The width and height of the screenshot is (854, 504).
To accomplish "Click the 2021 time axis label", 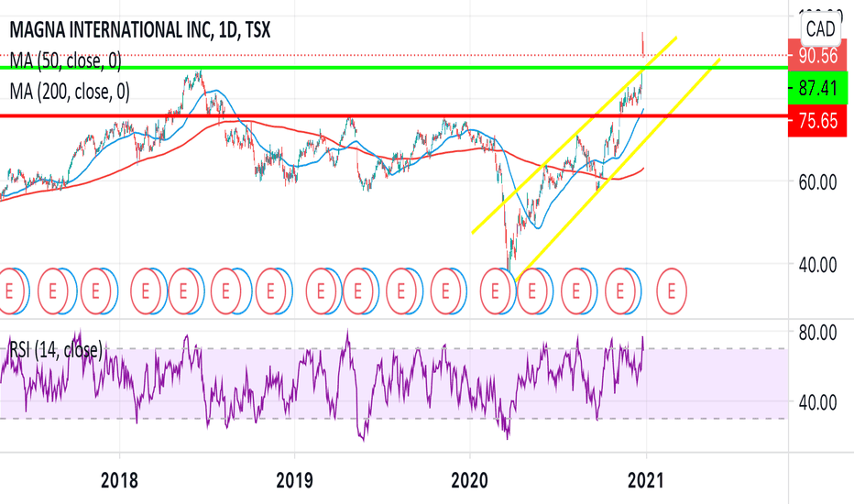I will [x=646, y=480].
